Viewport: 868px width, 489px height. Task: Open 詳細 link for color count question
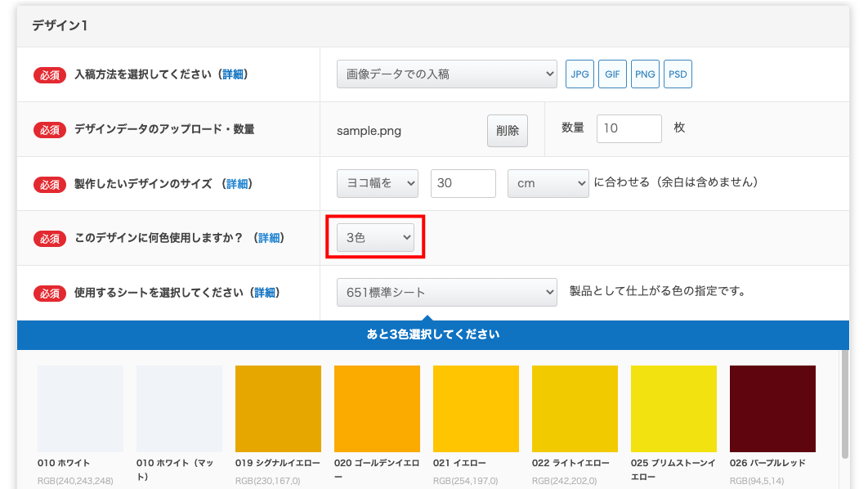click(x=269, y=238)
